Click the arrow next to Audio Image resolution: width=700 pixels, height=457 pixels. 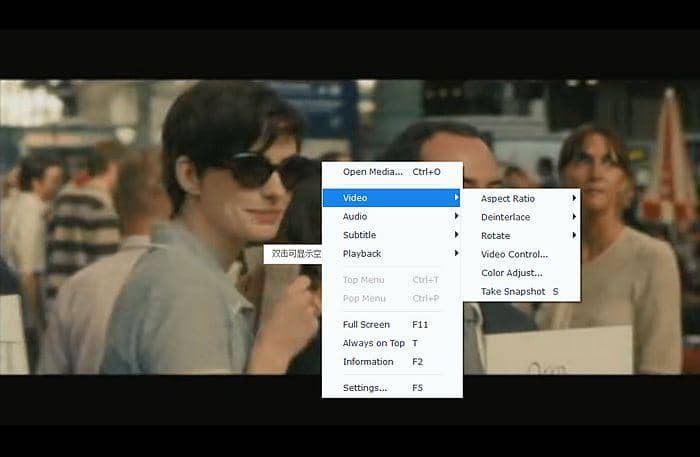point(456,216)
